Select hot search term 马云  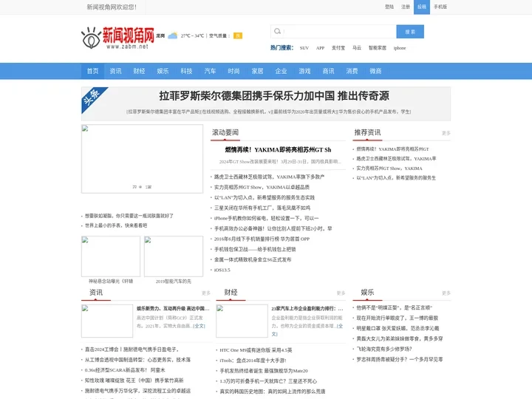357,48
